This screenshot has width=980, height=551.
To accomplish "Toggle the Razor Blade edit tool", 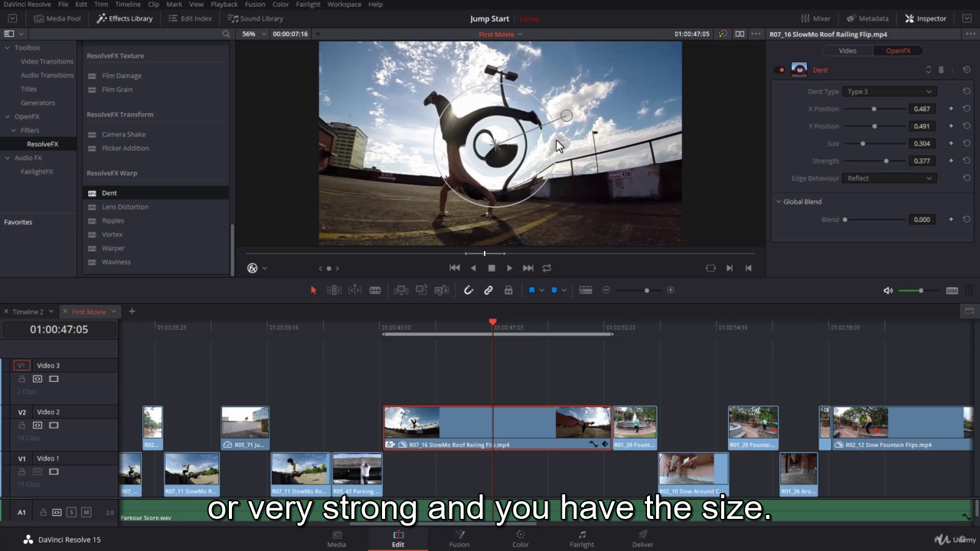I will (x=375, y=290).
